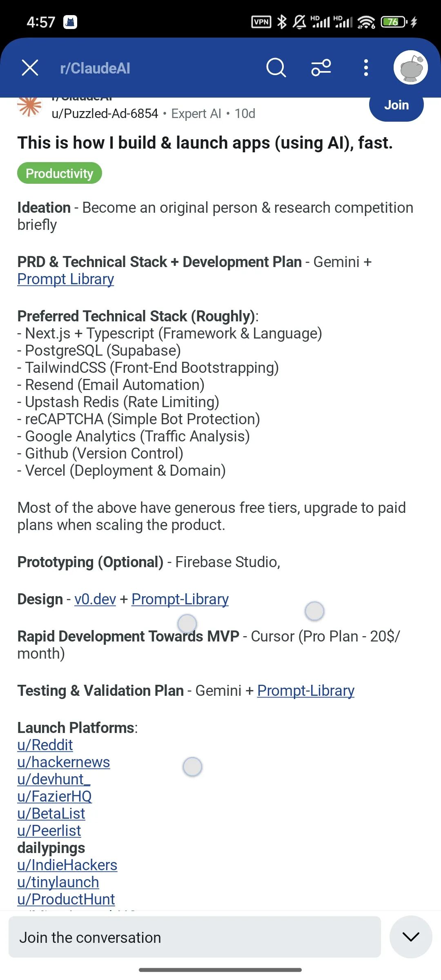Close the post with the X icon
This screenshot has height=980, width=441.
point(30,68)
